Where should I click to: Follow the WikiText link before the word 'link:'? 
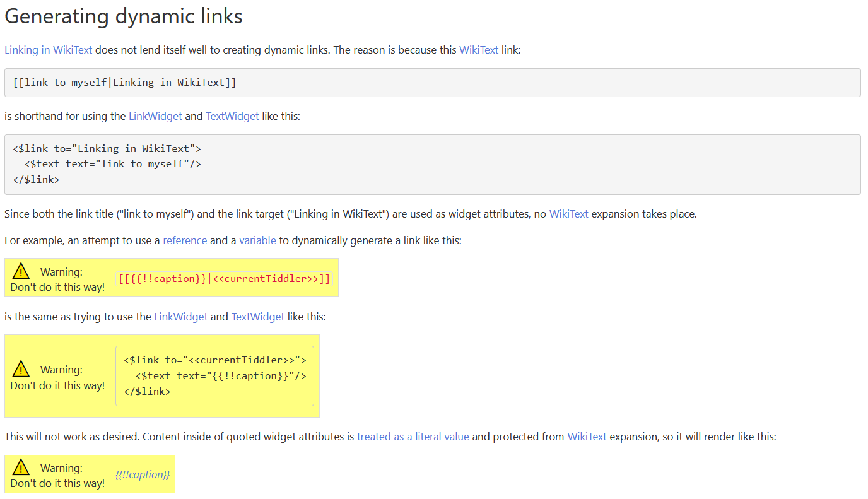479,50
